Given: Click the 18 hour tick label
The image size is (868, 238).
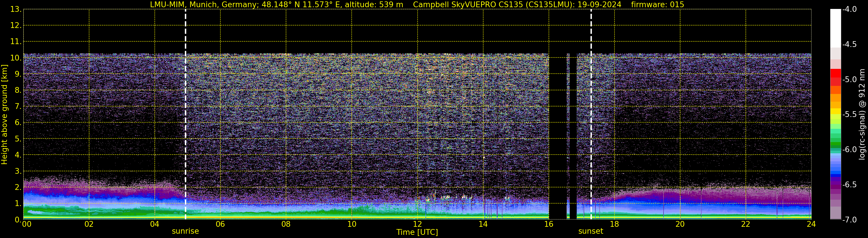Looking at the screenshot, I should click(x=614, y=224).
